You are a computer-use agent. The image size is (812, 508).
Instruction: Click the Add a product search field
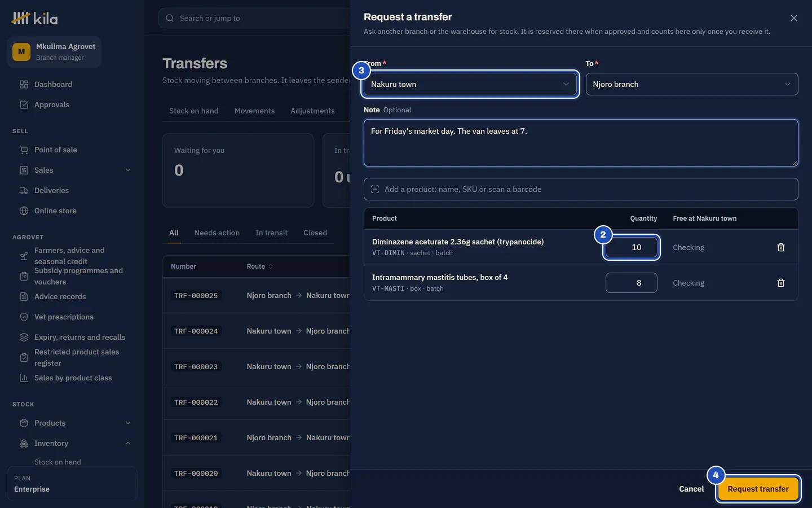(581, 189)
